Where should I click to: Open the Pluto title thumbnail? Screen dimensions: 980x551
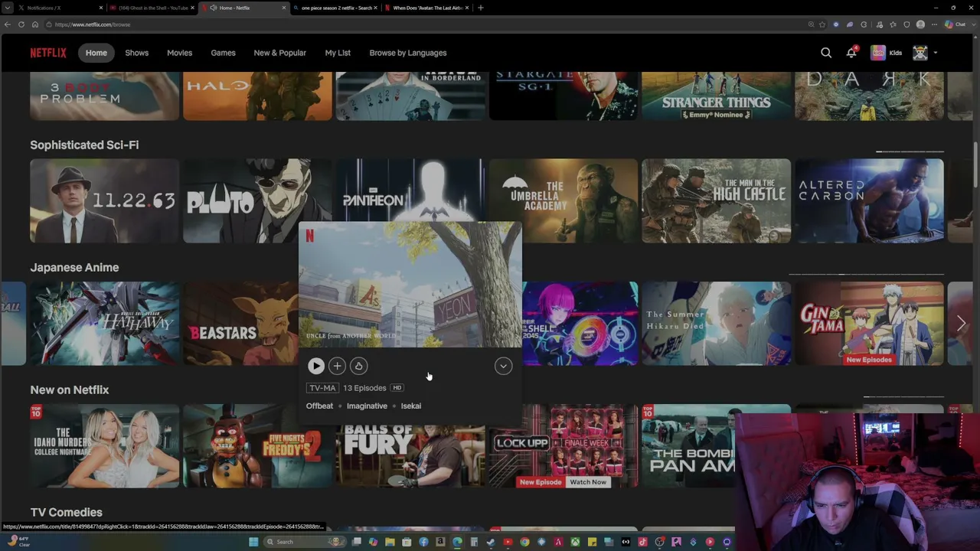[x=257, y=201]
